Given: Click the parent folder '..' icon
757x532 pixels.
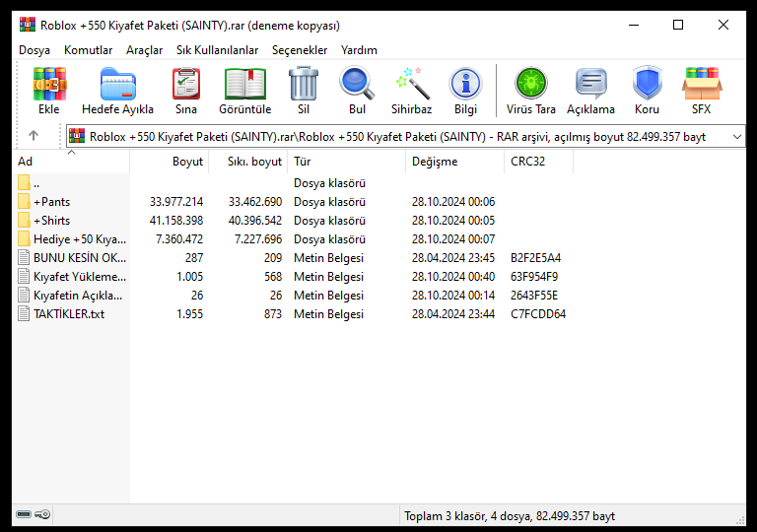Looking at the screenshot, I should pos(24,183).
